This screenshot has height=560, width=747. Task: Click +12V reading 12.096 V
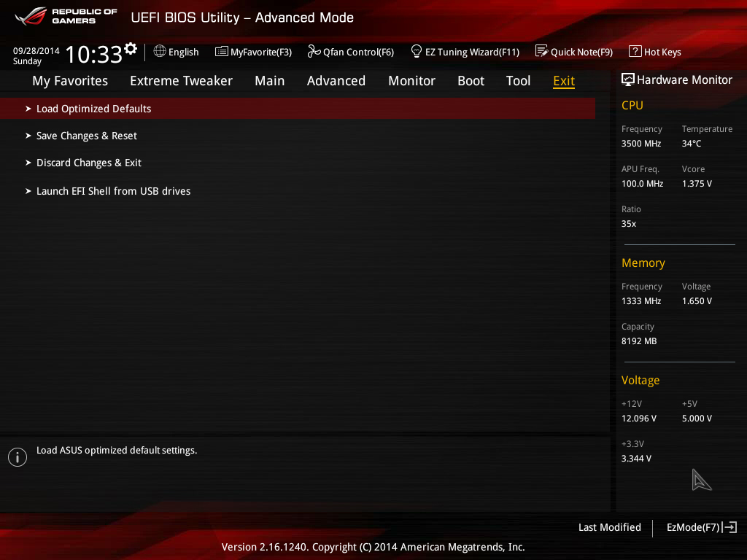(x=639, y=418)
